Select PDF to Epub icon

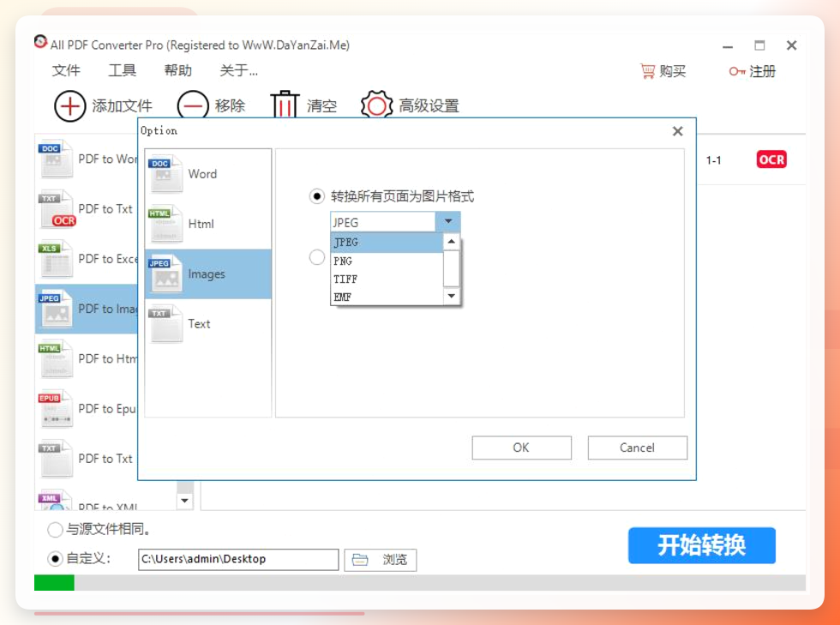tap(55, 408)
